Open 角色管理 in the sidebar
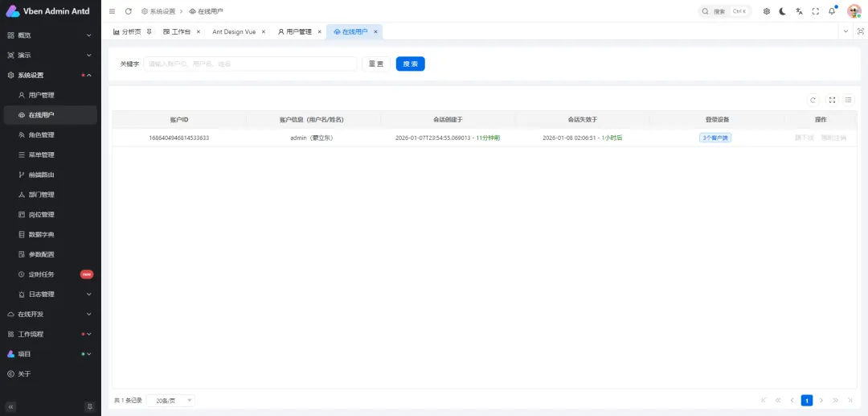Viewport: 868px width, 416px height. coord(51,134)
